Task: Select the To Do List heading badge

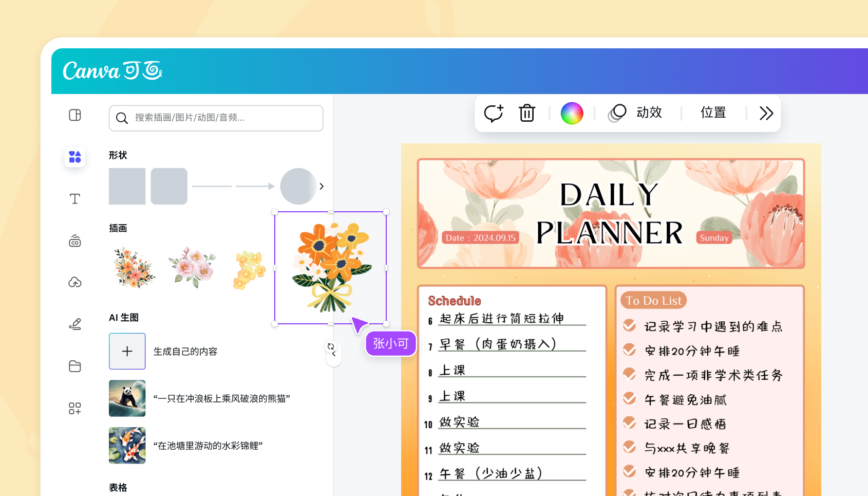Action: (653, 300)
